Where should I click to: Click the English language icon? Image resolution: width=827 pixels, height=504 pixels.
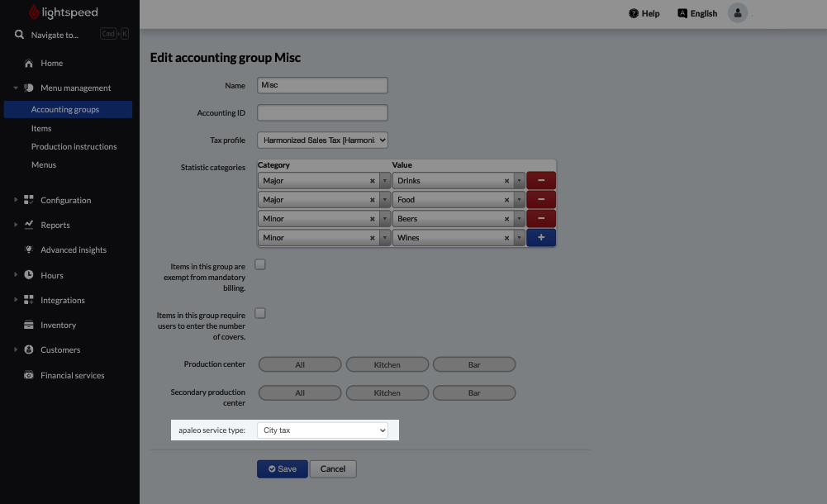tap(682, 13)
